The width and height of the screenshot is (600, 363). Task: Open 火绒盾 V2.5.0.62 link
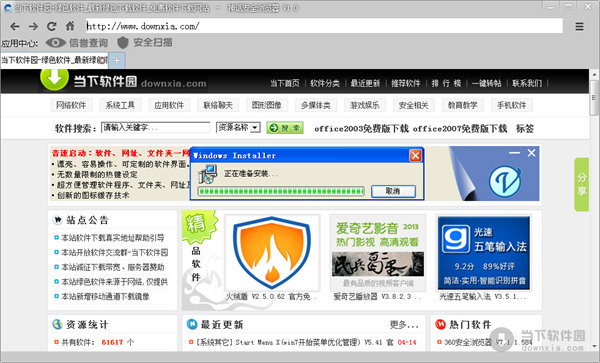(x=271, y=296)
